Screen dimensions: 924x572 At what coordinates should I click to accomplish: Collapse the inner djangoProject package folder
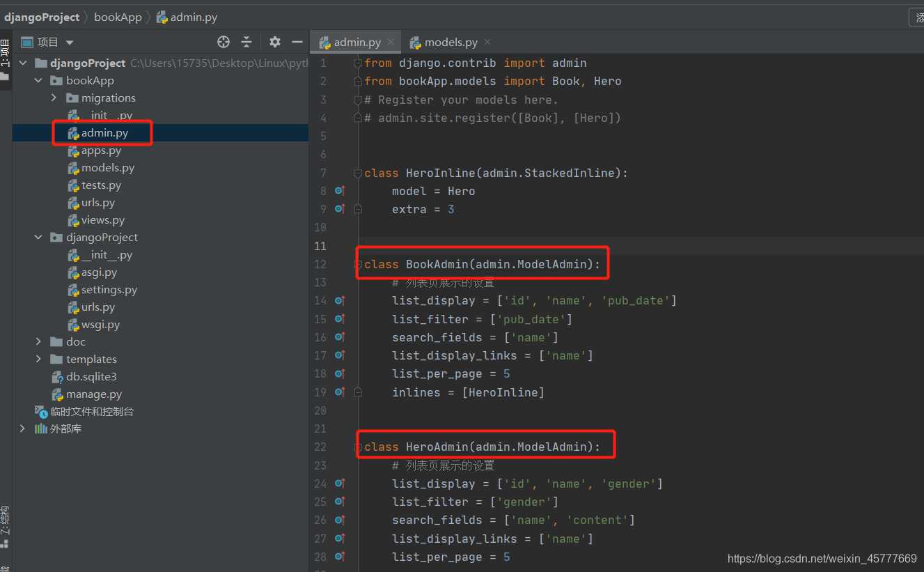tap(38, 237)
